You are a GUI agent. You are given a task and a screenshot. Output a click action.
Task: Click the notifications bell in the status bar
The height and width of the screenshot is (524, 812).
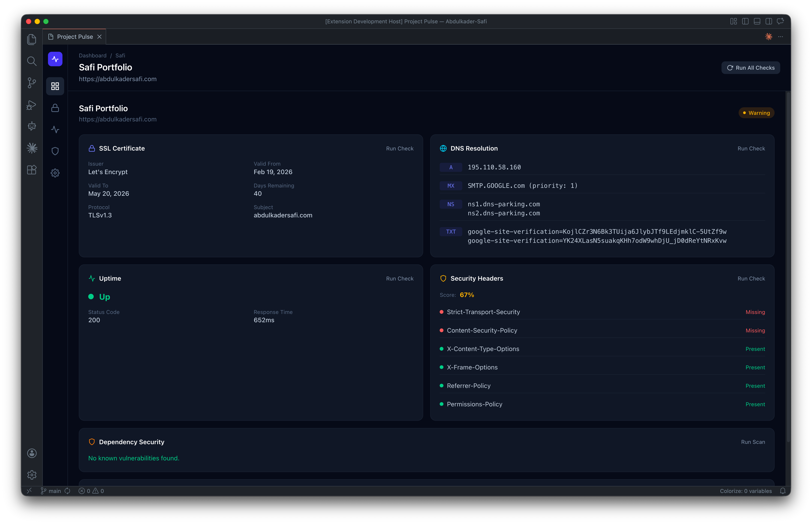pos(783,491)
